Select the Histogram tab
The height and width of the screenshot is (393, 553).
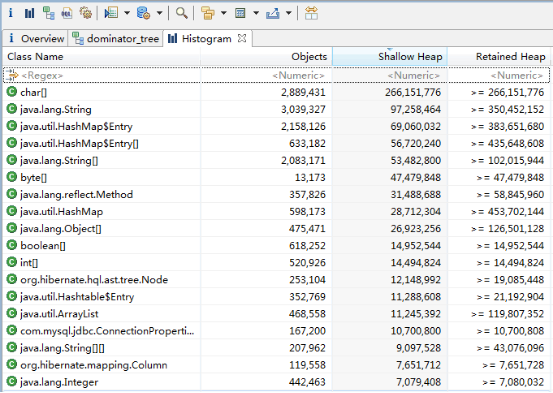click(206, 38)
